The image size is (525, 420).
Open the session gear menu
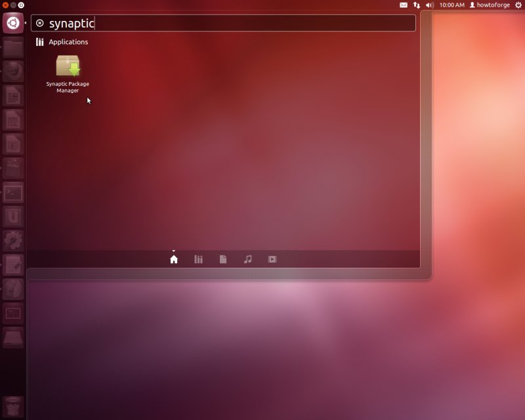coord(518,5)
